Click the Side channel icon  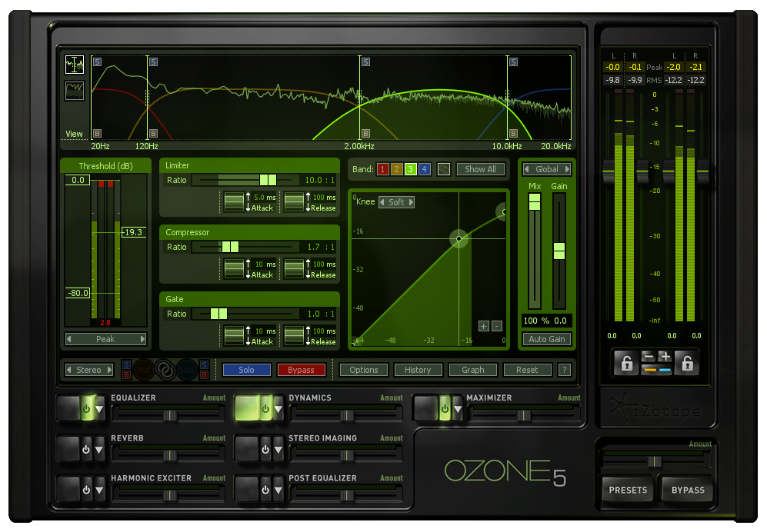pyautogui.click(x=188, y=370)
